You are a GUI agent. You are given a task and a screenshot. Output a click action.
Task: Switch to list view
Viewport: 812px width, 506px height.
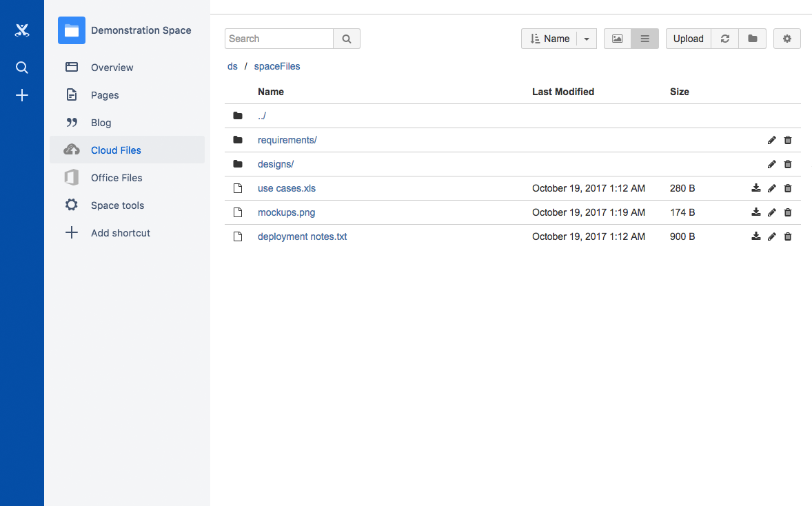click(x=645, y=39)
